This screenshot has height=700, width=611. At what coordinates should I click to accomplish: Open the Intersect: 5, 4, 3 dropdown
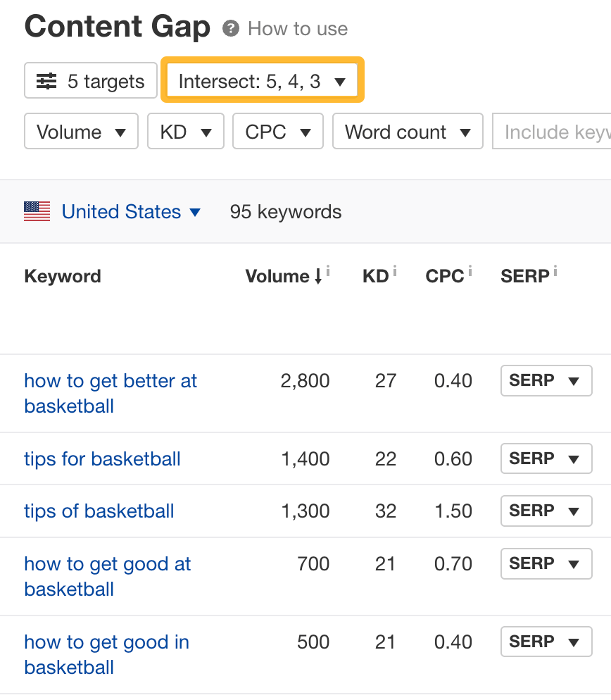pyautogui.click(x=262, y=80)
